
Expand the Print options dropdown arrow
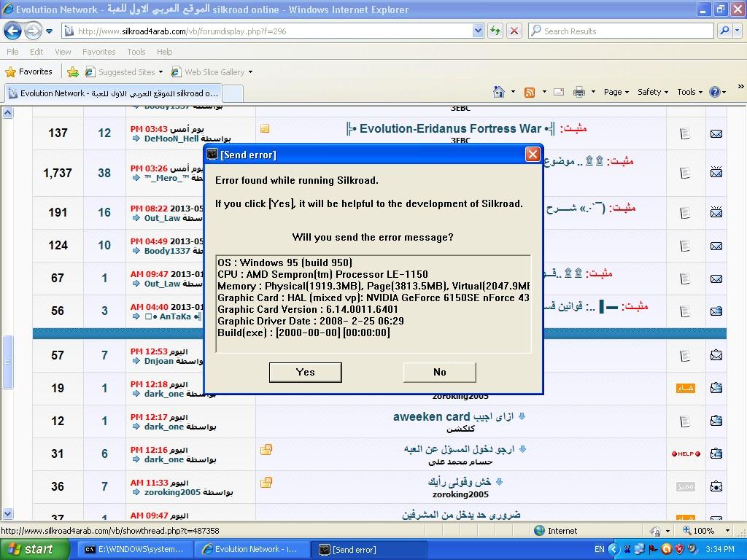593,92
